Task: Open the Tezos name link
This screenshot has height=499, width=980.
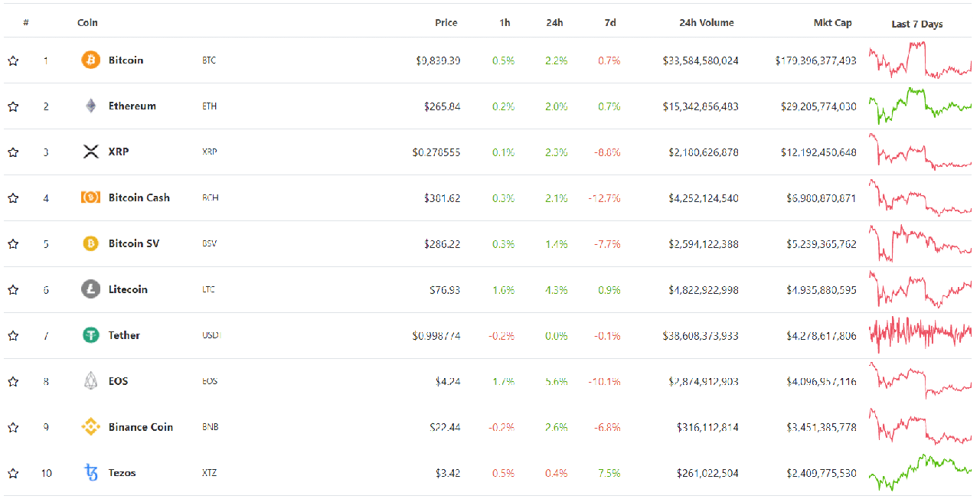Action: [122, 473]
